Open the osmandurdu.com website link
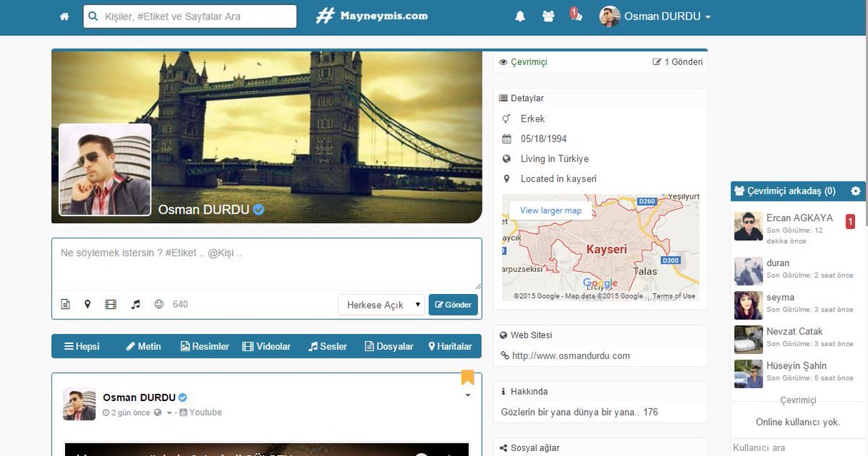868x456 pixels. [571, 356]
